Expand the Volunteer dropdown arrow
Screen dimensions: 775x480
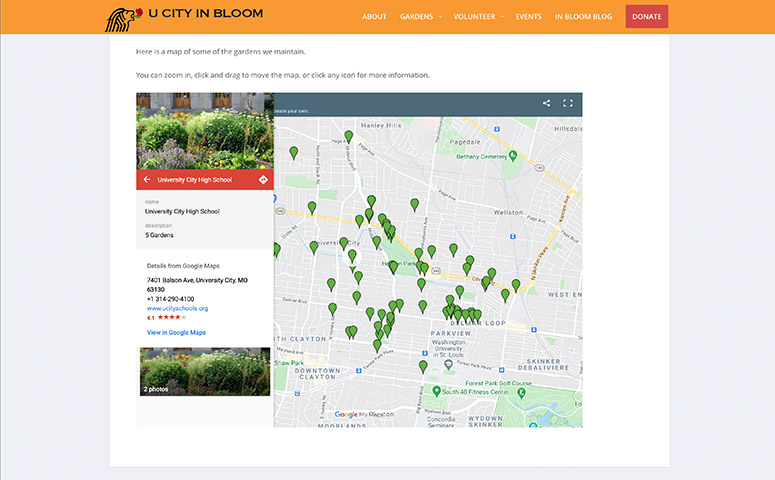502,17
